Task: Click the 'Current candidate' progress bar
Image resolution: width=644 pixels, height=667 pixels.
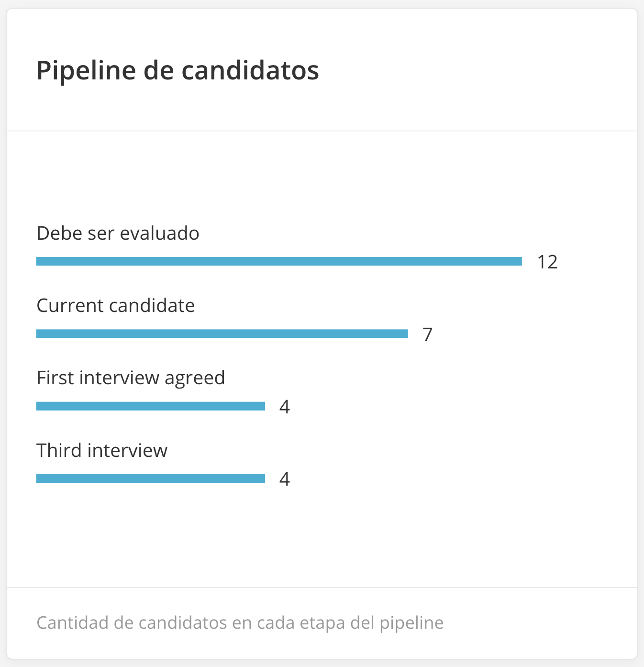Action: (222, 334)
